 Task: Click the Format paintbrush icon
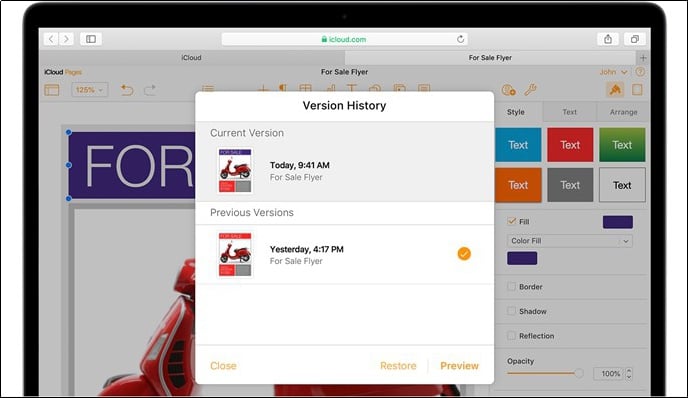[x=615, y=90]
